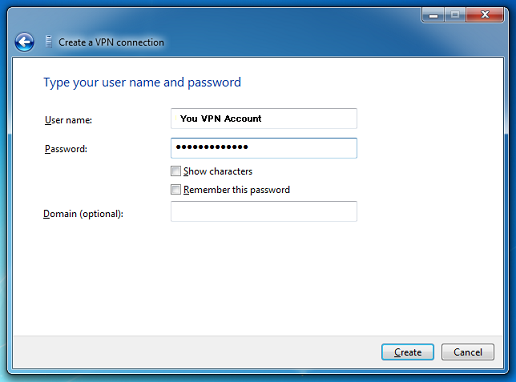Click the Show characters label text
The height and width of the screenshot is (382, 516).
(x=218, y=171)
